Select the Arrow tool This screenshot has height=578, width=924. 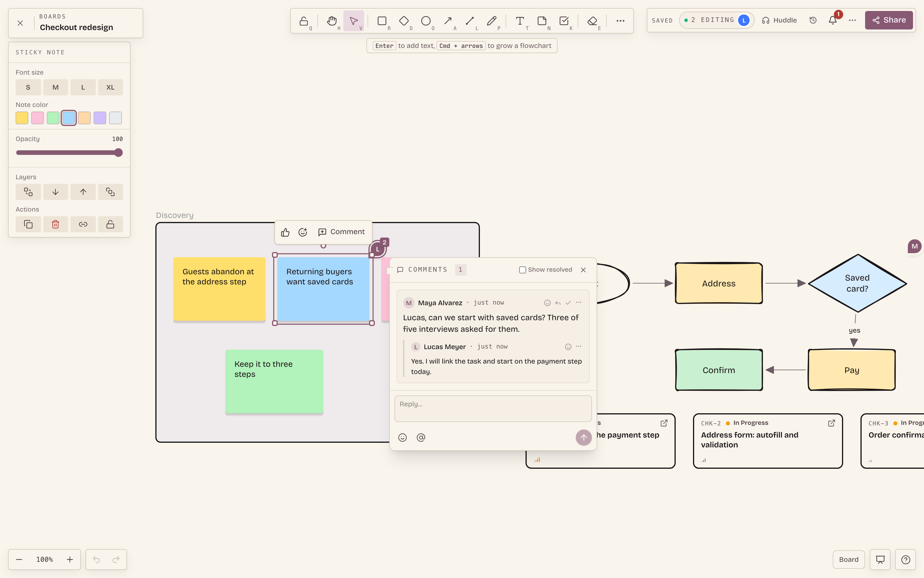tap(448, 21)
